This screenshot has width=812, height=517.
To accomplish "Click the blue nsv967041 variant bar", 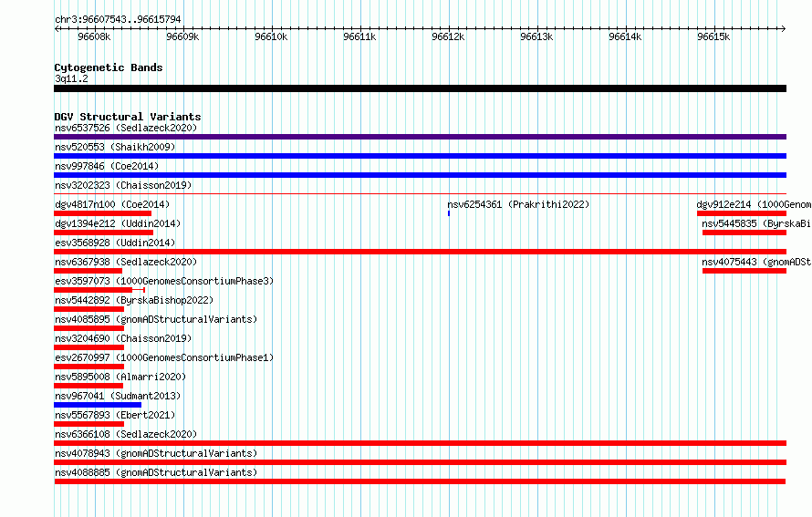I will tap(98, 405).
